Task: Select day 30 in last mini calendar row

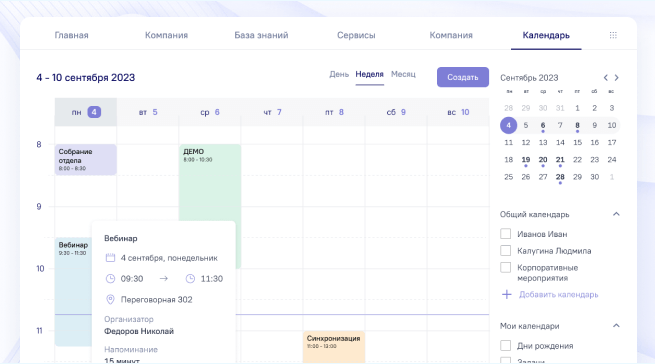Action: (594, 177)
